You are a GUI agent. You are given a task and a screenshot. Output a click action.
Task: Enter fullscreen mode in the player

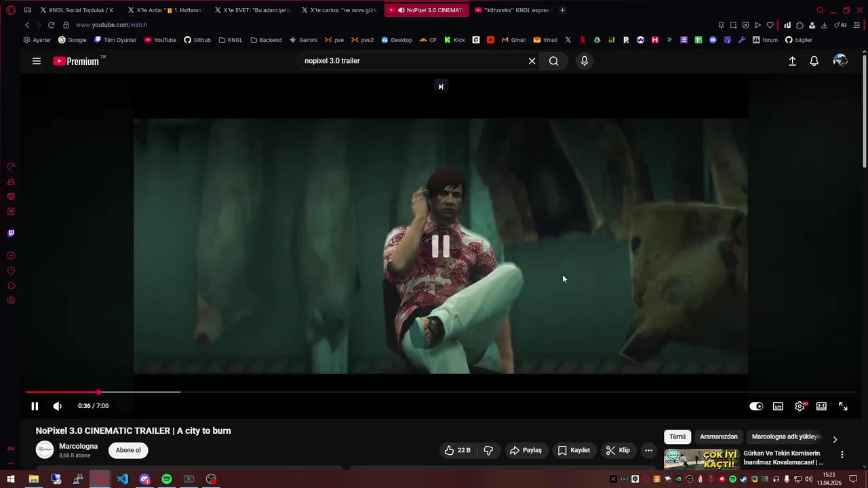(843, 406)
